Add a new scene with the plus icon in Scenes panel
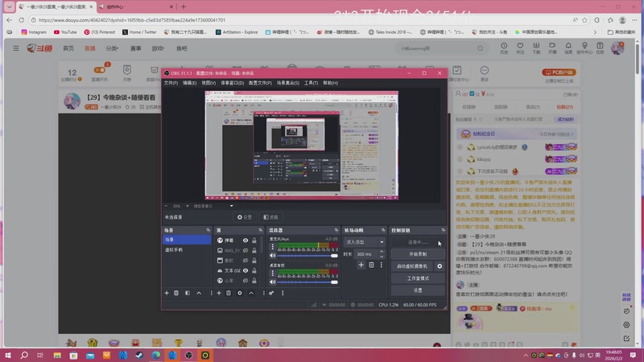 tap(167, 293)
